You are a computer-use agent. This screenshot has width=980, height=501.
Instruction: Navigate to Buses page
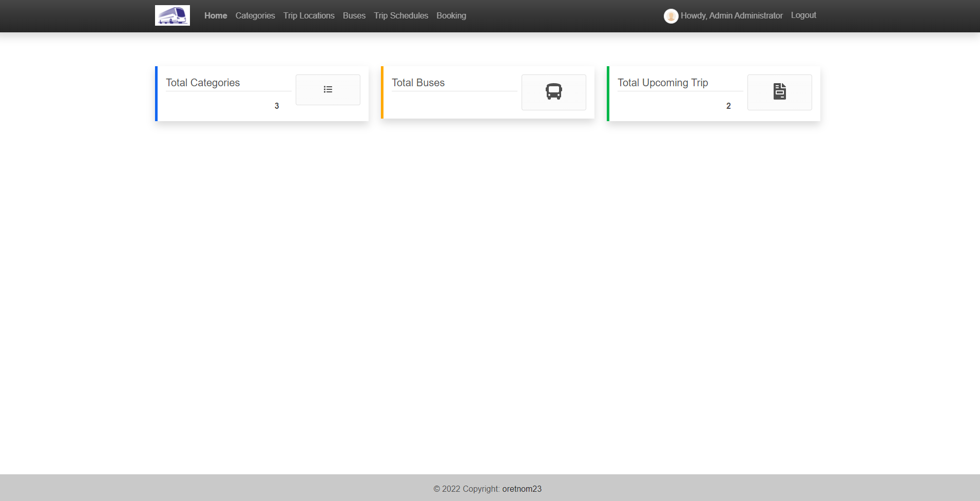point(354,15)
